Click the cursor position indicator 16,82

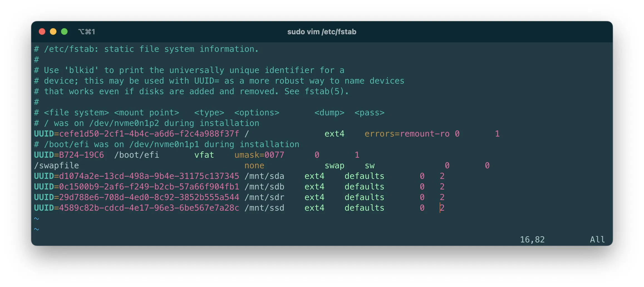coord(532,240)
